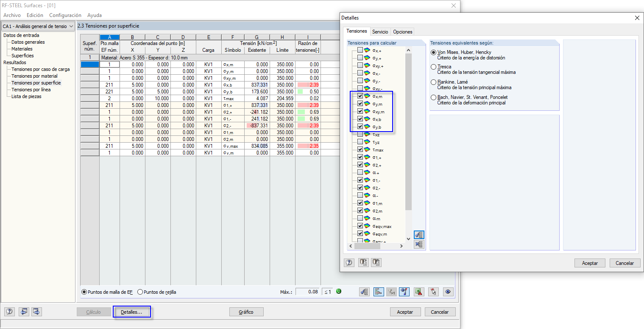Toggle colored ratio bars in the table
This screenshot has height=329, width=644.
(x=378, y=292)
